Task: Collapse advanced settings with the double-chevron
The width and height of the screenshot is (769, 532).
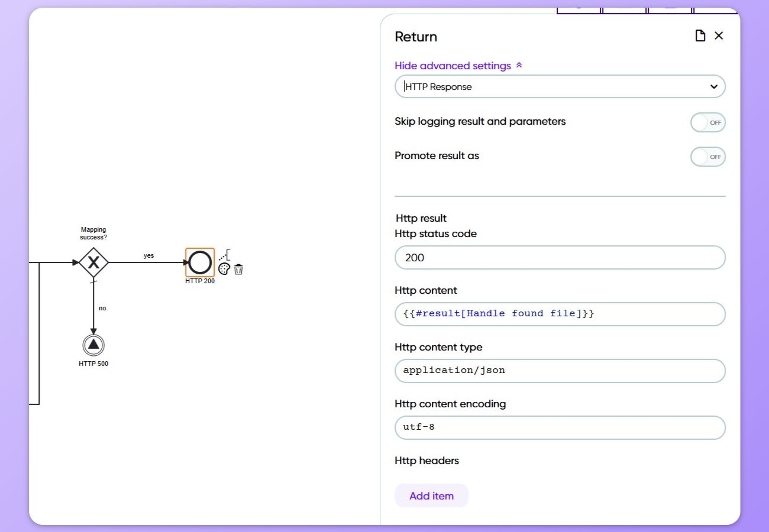Action: 519,65
